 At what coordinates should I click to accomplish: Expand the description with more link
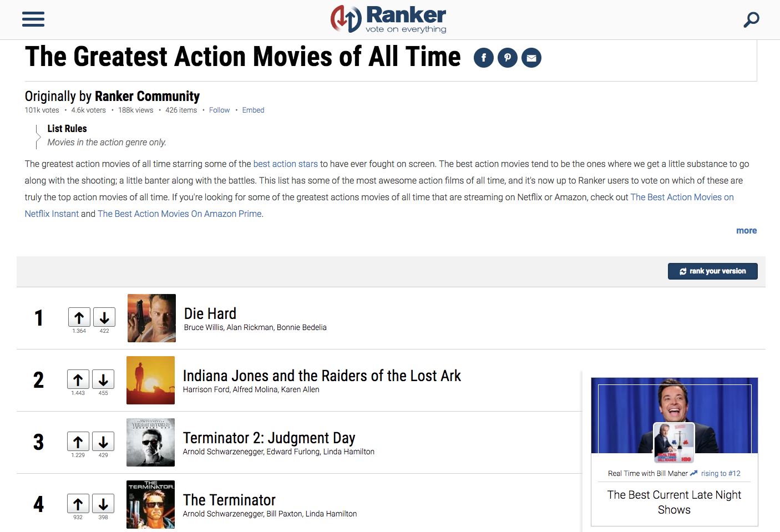pyautogui.click(x=746, y=231)
